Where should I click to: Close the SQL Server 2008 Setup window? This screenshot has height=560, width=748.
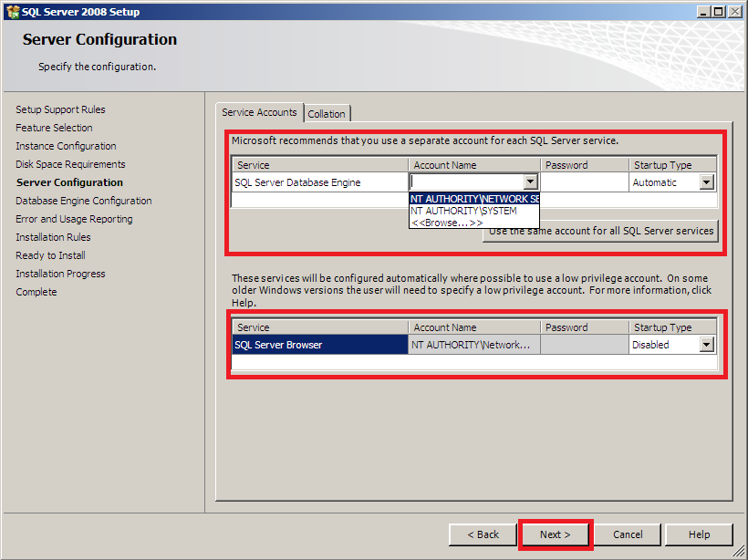(735, 12)
